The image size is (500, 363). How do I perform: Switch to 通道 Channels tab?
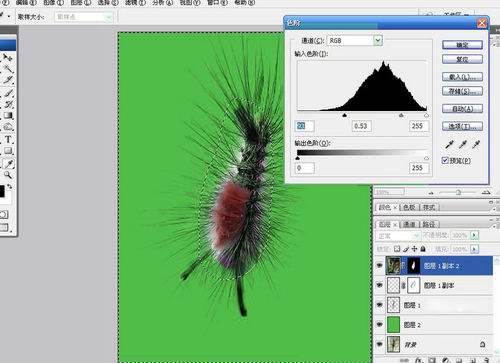click(x=409, y=224)
